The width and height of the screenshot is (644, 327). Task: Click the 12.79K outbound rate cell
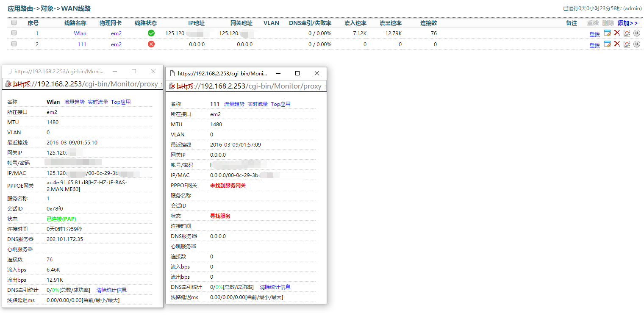tap(394, 33)
